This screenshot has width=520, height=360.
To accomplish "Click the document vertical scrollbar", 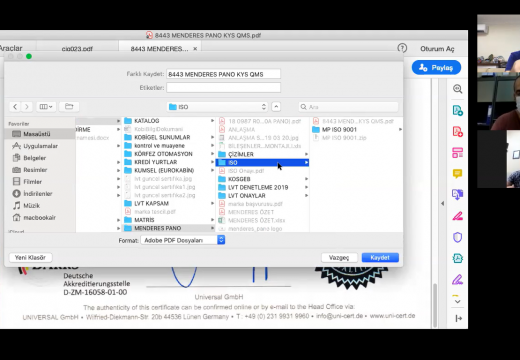I will coord(435,305).
